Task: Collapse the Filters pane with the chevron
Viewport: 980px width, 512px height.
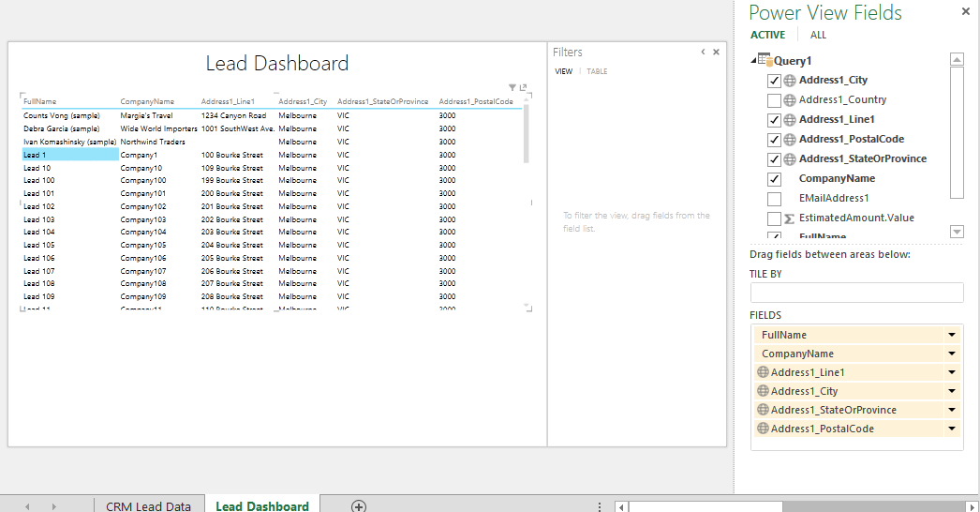Action: coord(703,53)
